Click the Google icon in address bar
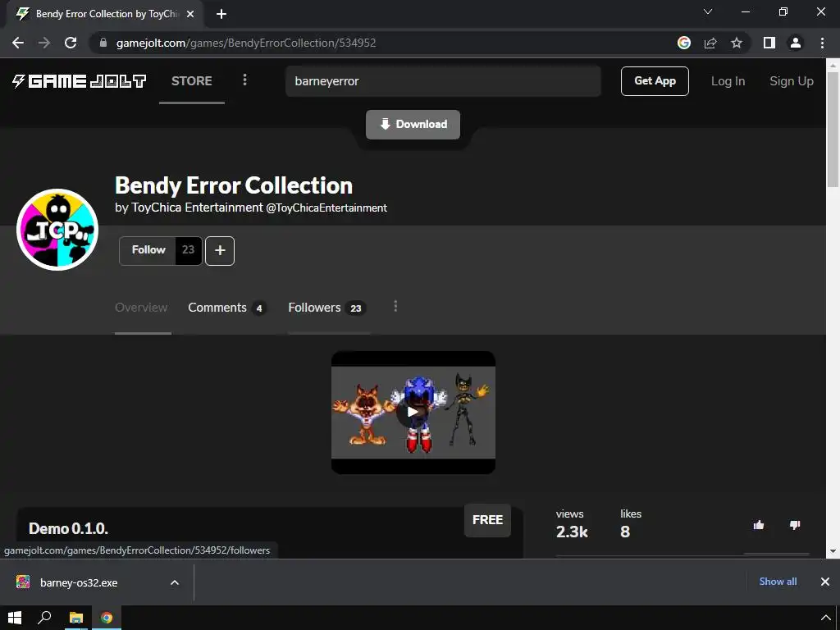840x630 pixels. 684,43
